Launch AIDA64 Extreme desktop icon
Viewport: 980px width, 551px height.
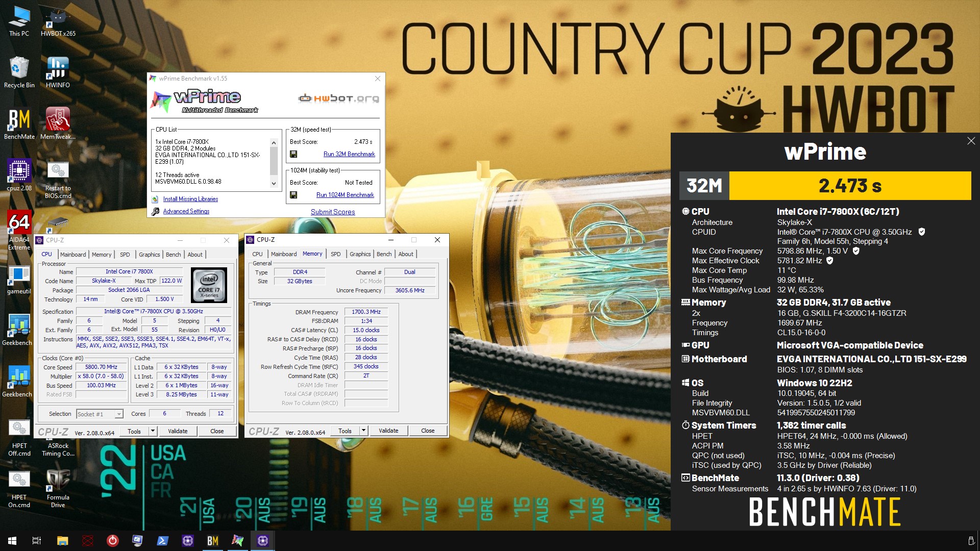pyautogui.click(x=19, y=230)
